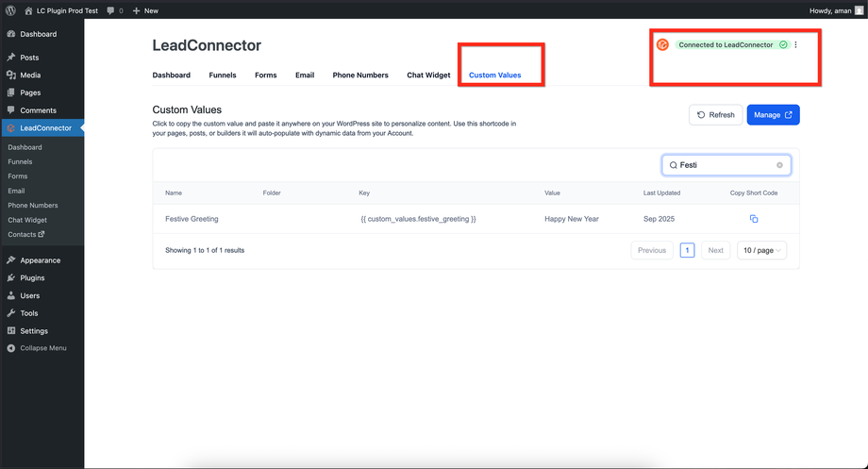This screenshot has width=868, height=469.
Task: Open the Plugins menu
Action: tap(32, 278)
